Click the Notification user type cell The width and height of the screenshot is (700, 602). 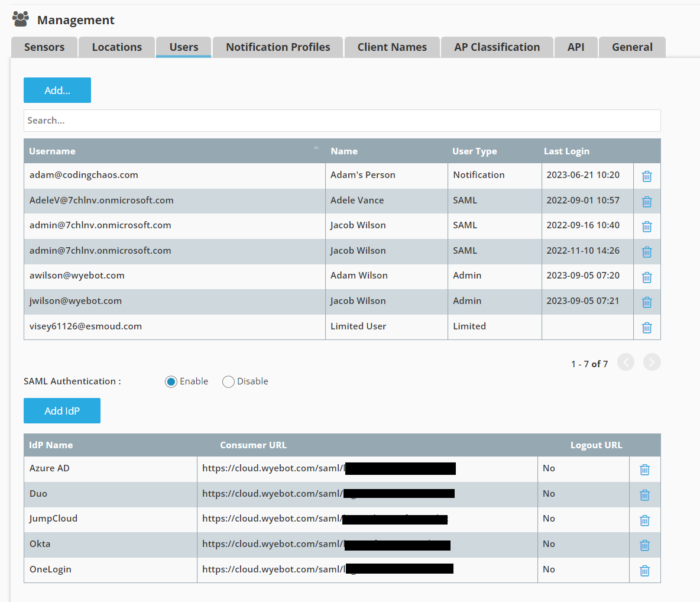[x=495, y=175]
